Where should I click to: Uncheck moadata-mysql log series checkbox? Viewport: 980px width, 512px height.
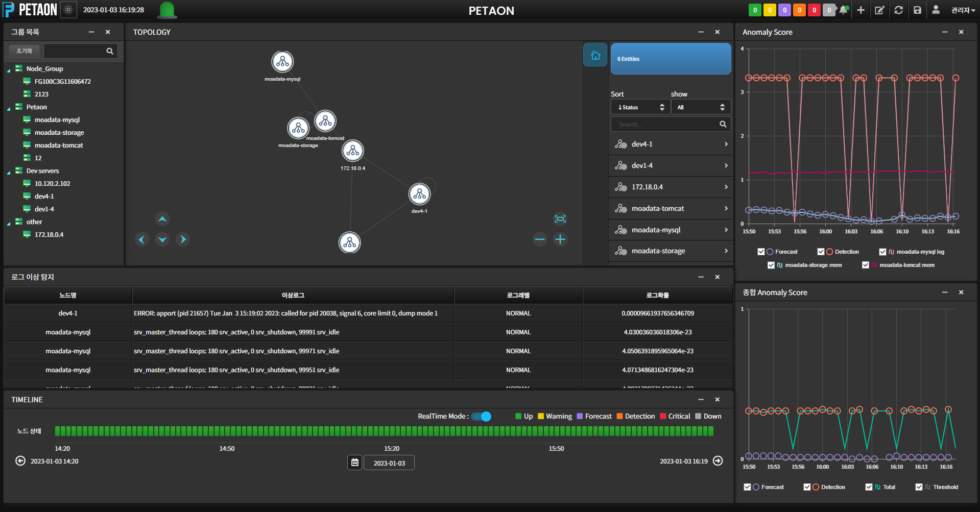(882, 252)
